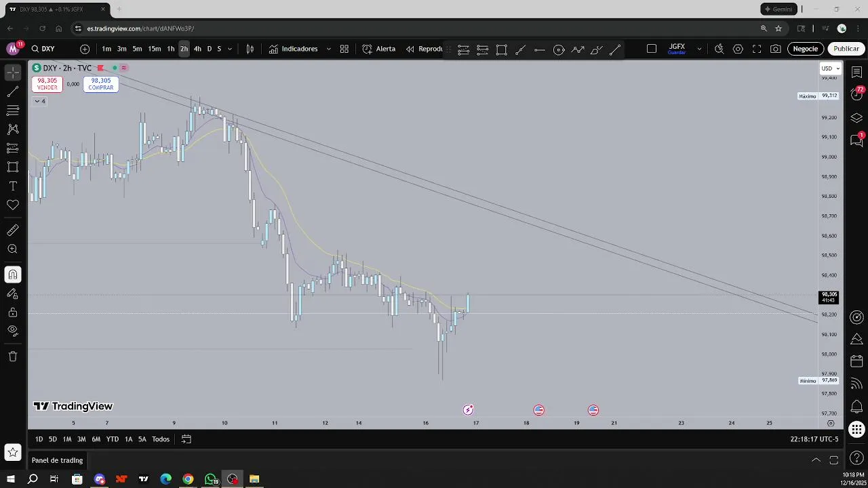The height and width of the screenshot is (488, 868).
Task: Open the patterns tool in left sidebar
Action: (x=13, y=129)
